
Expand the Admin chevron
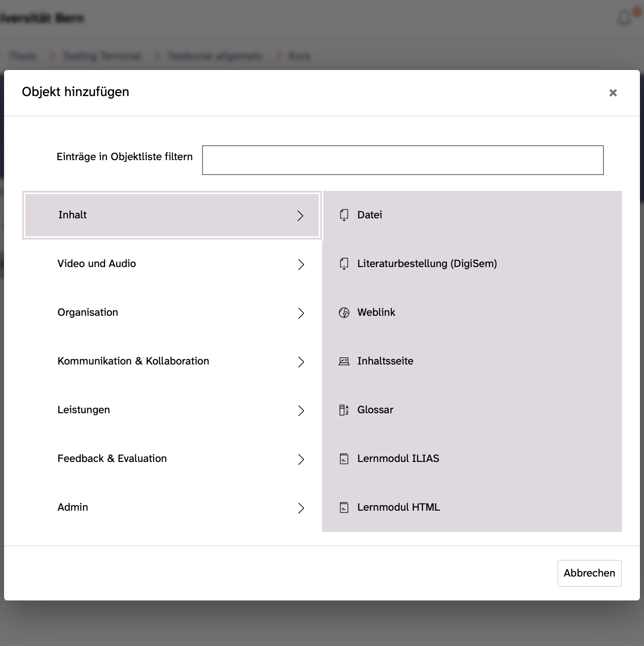[301, 508]
